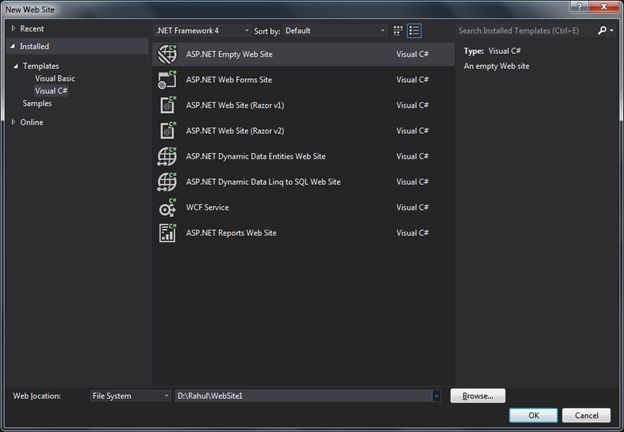Select ASP.NET Web Forms Site template name
Screen dimensions: 624x432
(229, 80)
